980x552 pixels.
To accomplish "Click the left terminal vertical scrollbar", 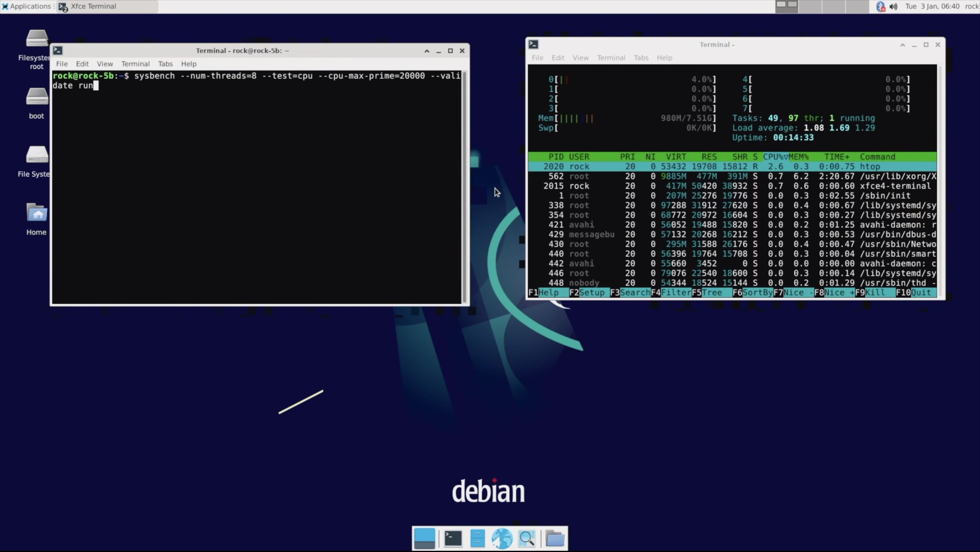I will pyautogui.click(x=464, y=187).
